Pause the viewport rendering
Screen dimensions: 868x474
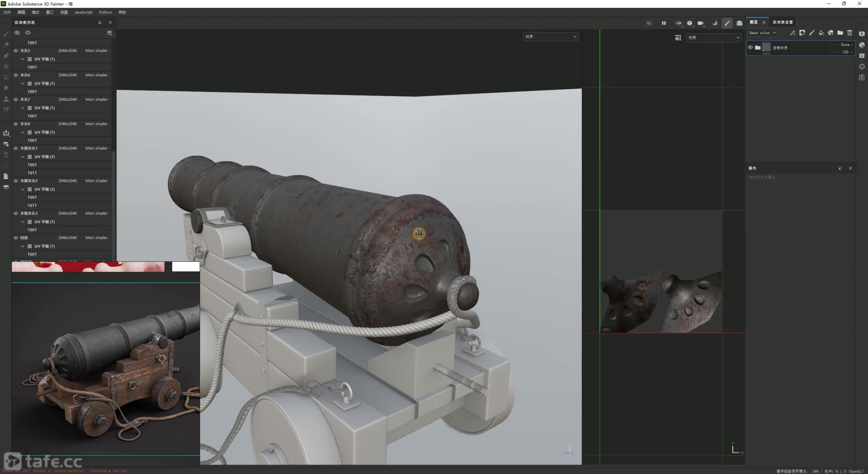(x=664, y=23)
